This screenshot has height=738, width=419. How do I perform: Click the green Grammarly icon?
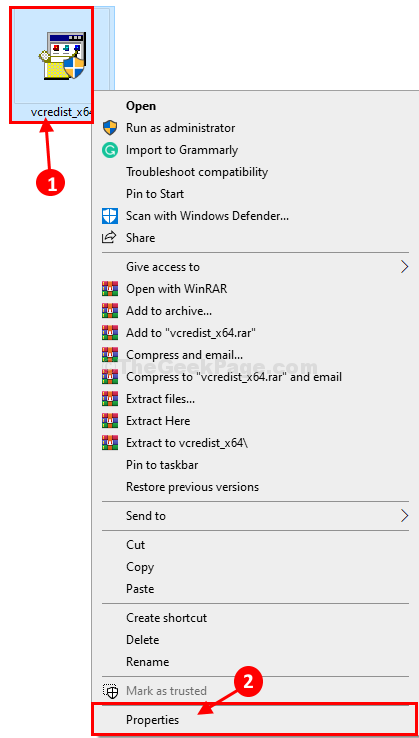click(110, 150)
